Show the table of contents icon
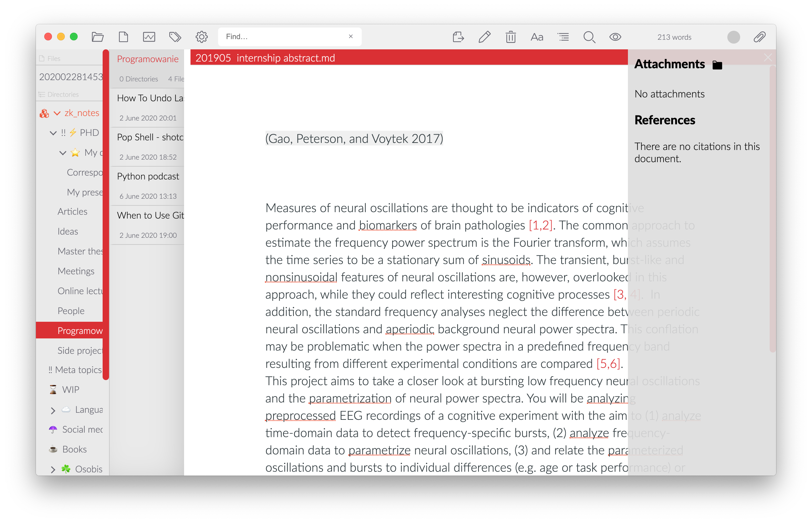Viewport: 812px width, 523px height. (563, 37)
